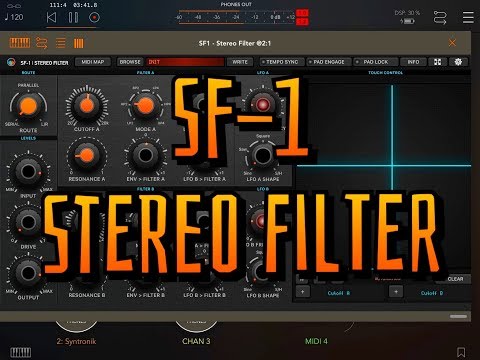Click the RESONANCE A knob

click(x=87, y=155)
